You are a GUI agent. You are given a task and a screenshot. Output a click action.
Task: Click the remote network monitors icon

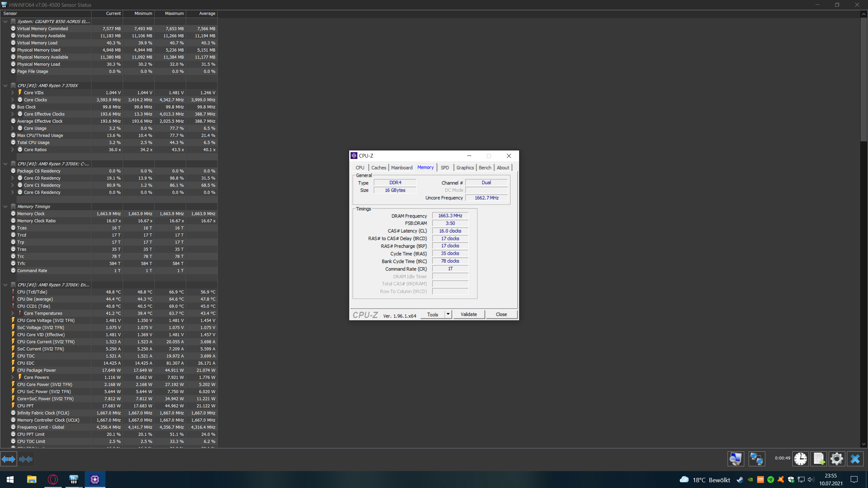[x=756, y=459]
